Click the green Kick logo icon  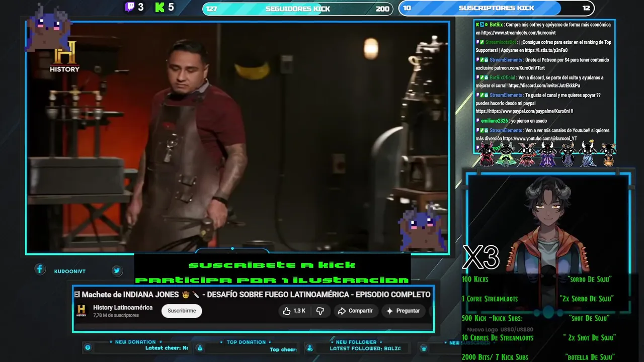[160, 7]
